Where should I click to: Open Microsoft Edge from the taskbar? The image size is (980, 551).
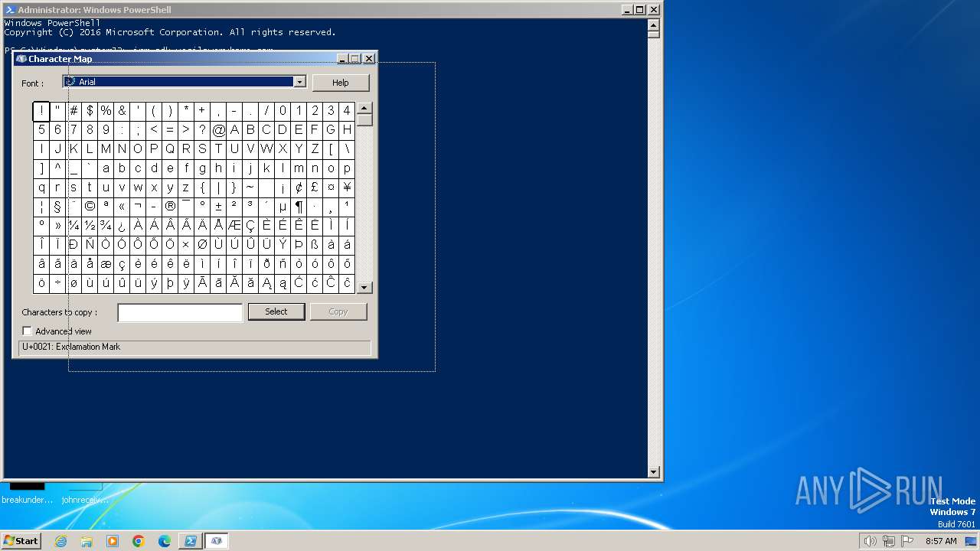tap(165, 541)
